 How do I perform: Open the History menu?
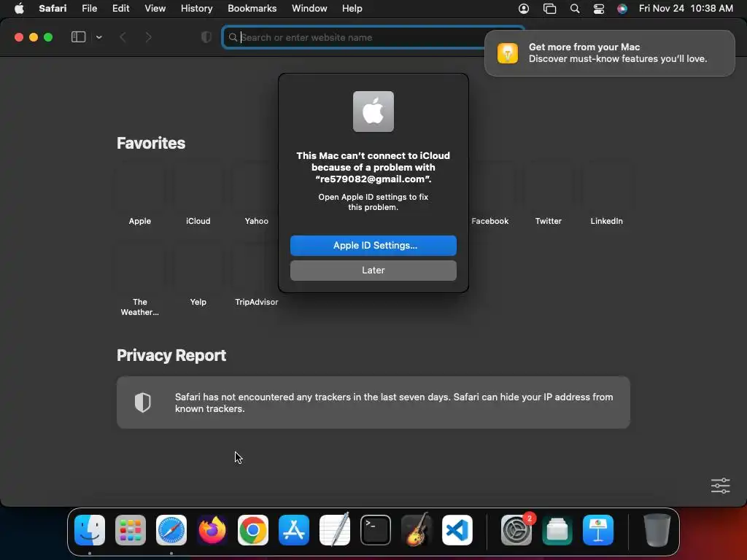tap(196, 9)
